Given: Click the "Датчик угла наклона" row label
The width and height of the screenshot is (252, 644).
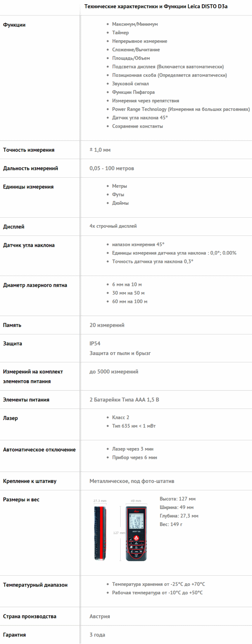Looking at the screenshot, I should pyautogui.click(x=29, y=245).
